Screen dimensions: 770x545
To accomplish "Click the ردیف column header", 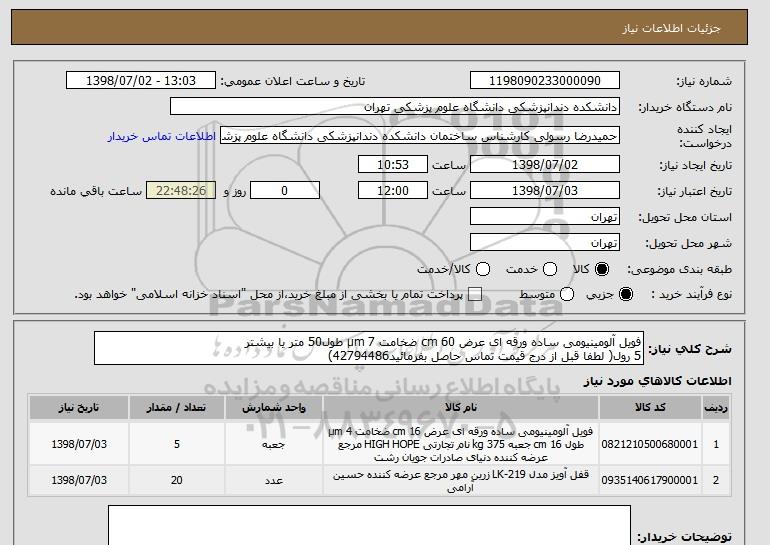I will (x=716, y=408).
